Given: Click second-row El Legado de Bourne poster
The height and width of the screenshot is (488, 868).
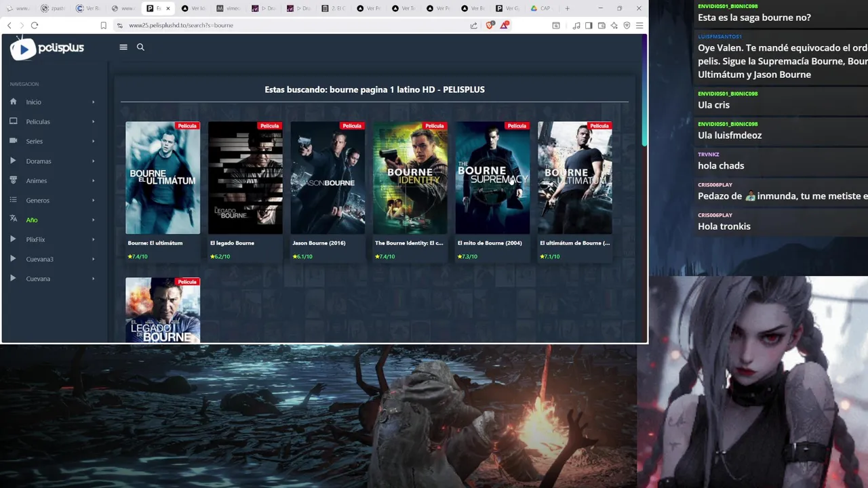Looking at the screenshot, I should point(163,310).
